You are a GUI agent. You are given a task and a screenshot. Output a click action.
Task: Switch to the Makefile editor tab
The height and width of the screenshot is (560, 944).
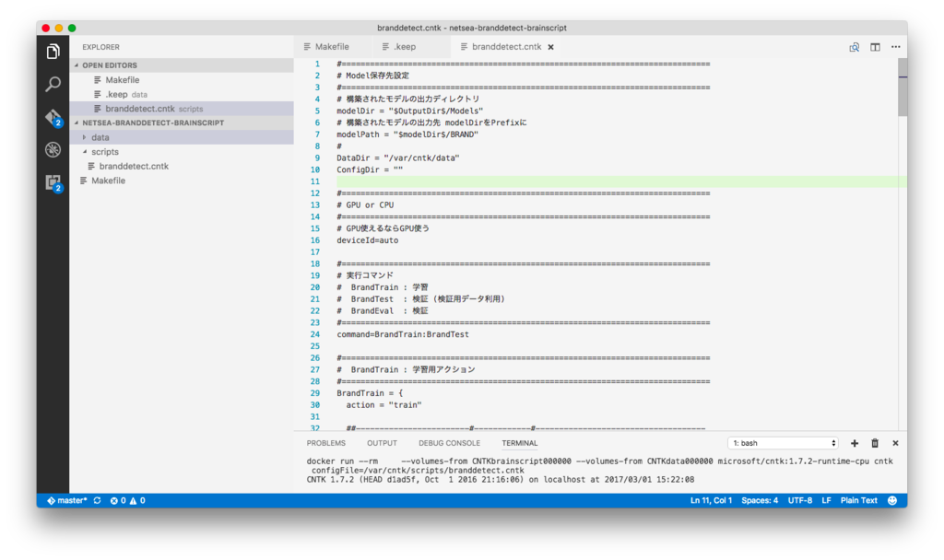pos(332,47)
